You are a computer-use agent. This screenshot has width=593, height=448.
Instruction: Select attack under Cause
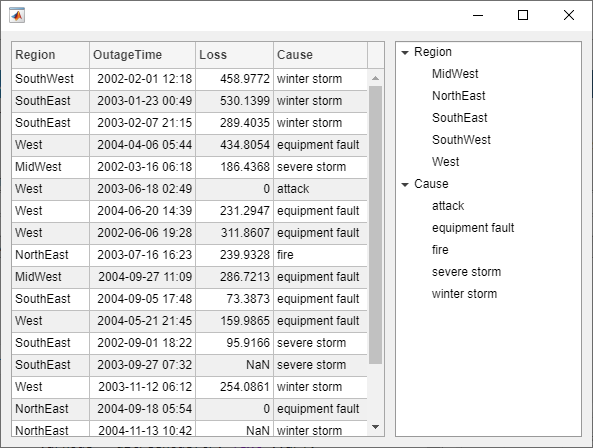click(448, 206)
